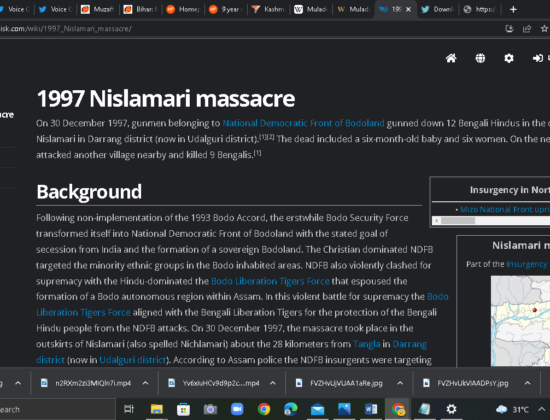Expand options for FVZHvUjVUAA1aRe.jpg download
The image size is (550, 420).
pyautogui.click(x=400, y=383)
